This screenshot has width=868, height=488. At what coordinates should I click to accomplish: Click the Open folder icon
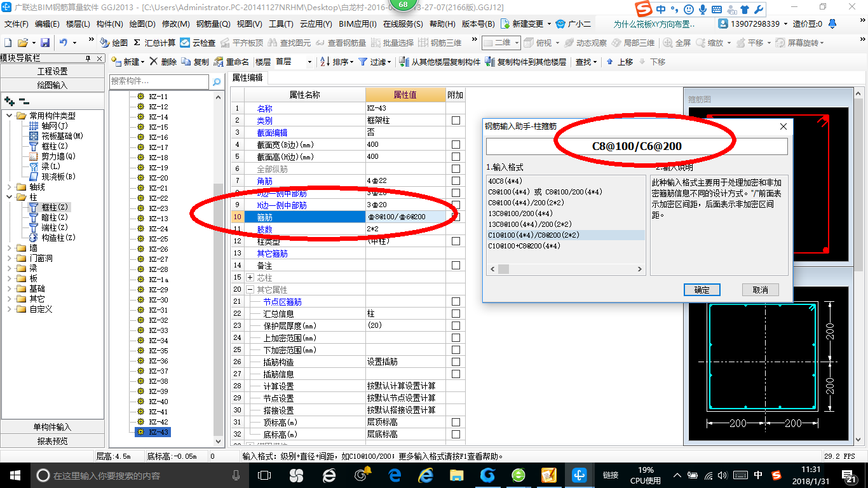[x=23, y=43]
